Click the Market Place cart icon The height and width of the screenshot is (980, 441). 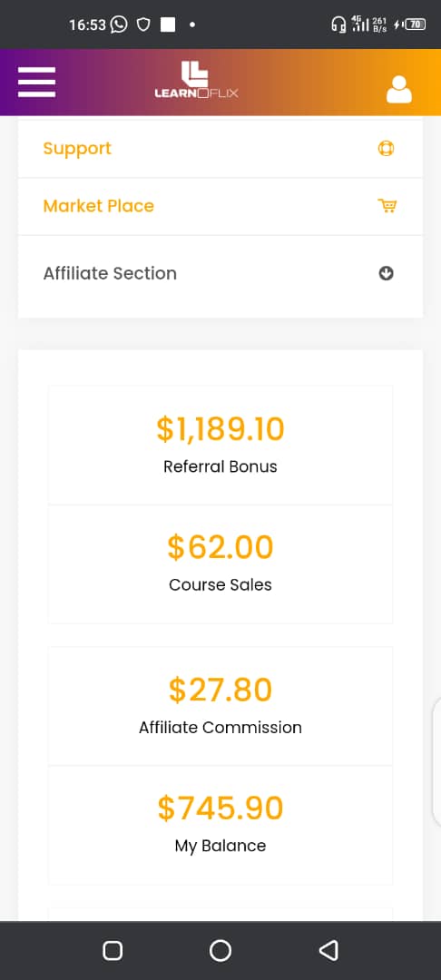387,206
